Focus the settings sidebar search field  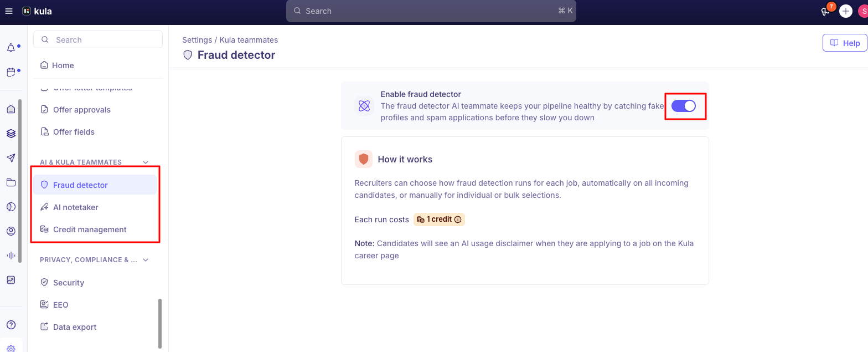click(98, 40)
